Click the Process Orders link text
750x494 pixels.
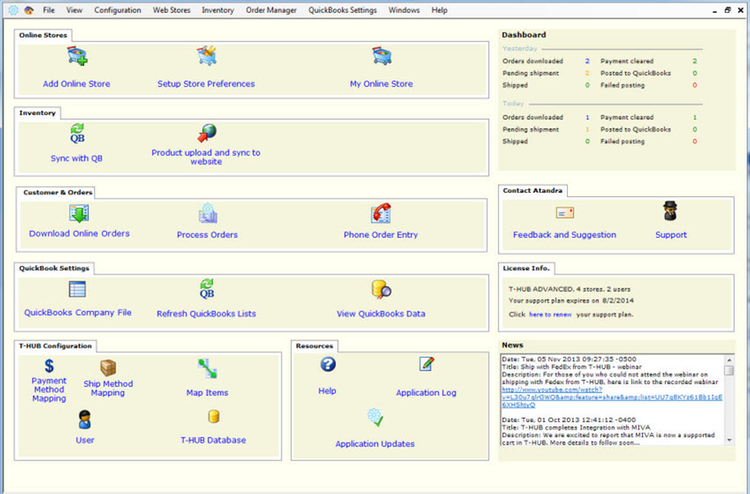click(x=207, y=235)
